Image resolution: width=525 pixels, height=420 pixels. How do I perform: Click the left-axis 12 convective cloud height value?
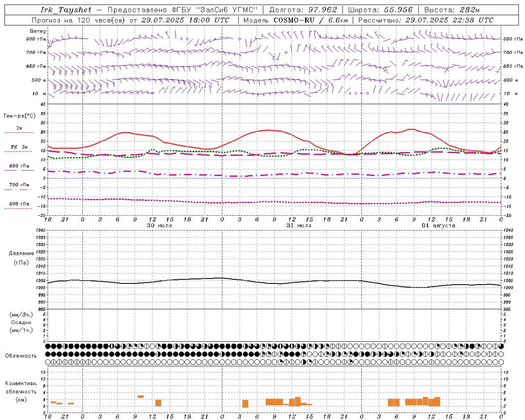(43, 372)
